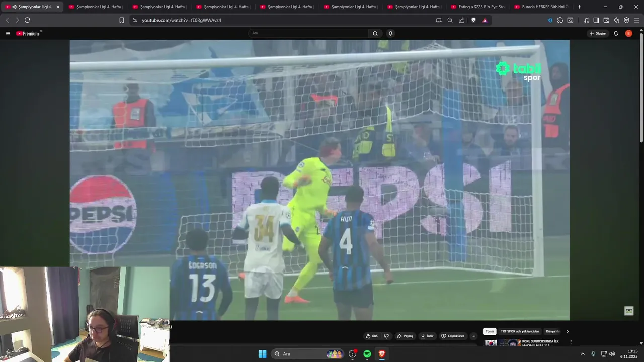Open the KORE SUNUCUSUNDA video thumbnail

(x=502, y=343)
